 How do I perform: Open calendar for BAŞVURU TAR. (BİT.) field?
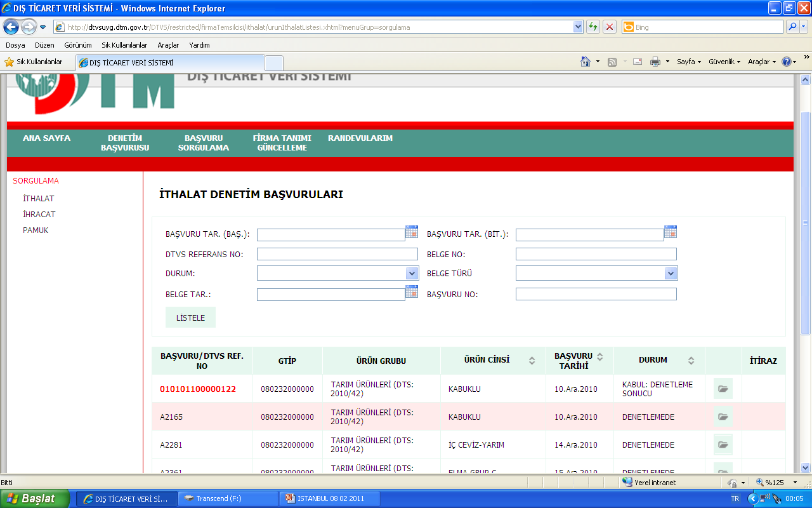pyautogui.click(x=671, y=232)
